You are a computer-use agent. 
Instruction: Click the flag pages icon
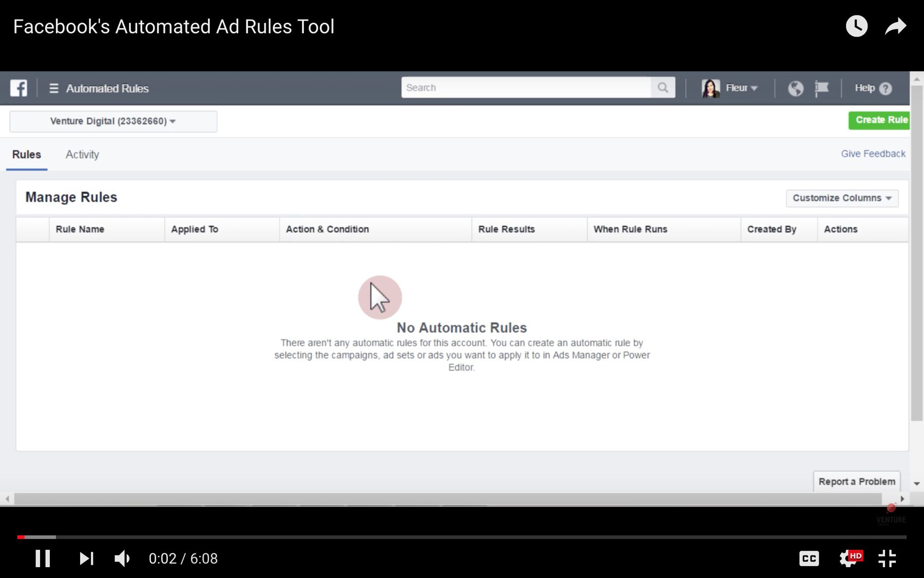[821, 88]
